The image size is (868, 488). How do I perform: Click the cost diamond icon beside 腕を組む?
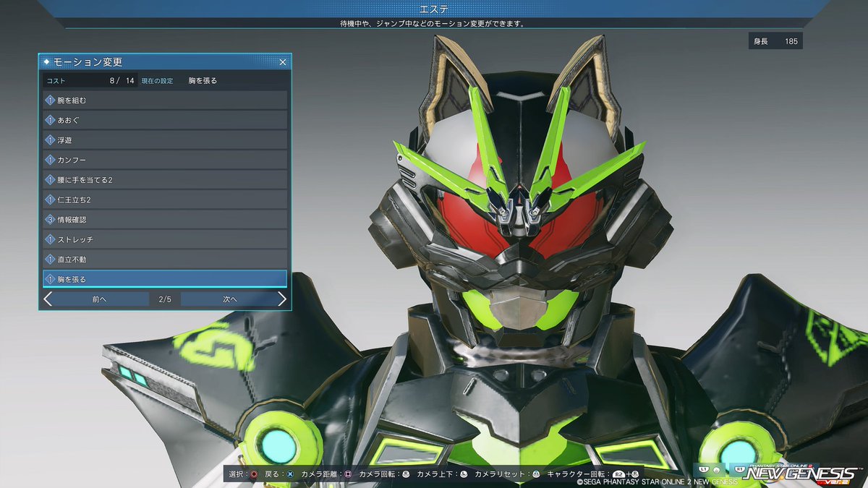tap(50, 100)
